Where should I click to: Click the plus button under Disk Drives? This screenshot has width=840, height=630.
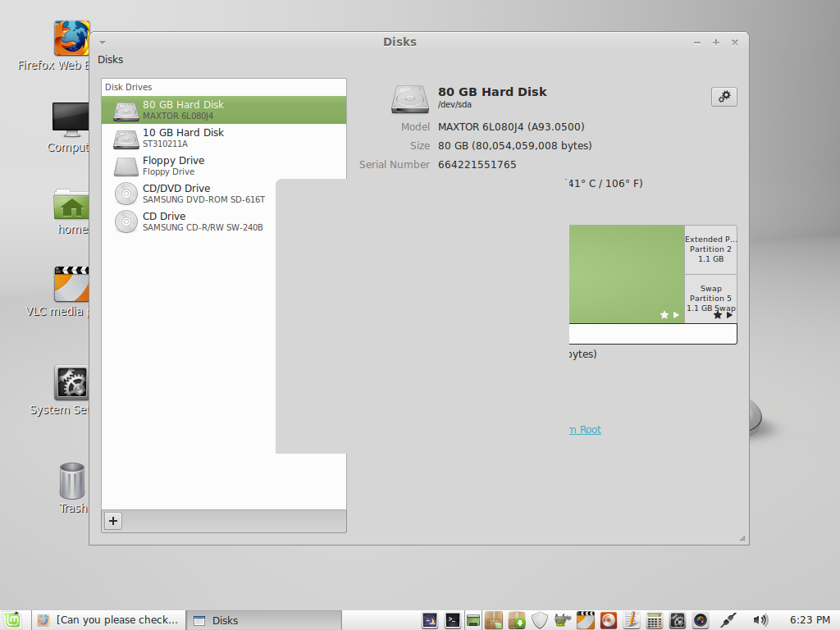click(113, 521)
